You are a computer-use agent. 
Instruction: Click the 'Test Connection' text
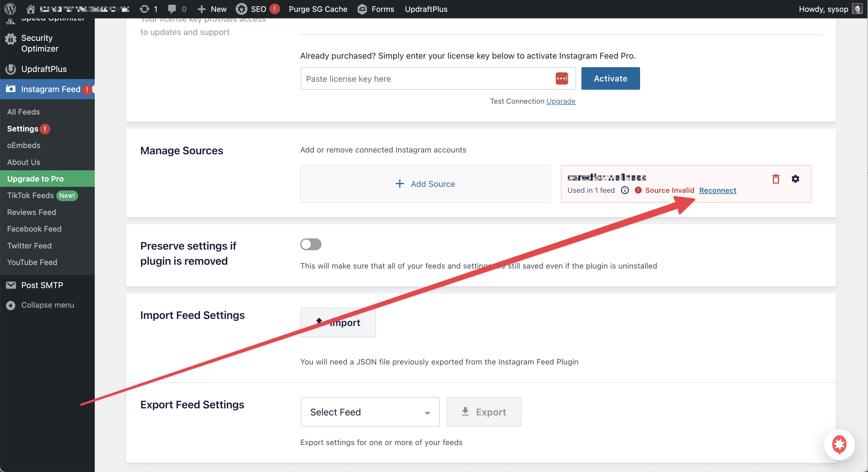click(x=517, y=101)
